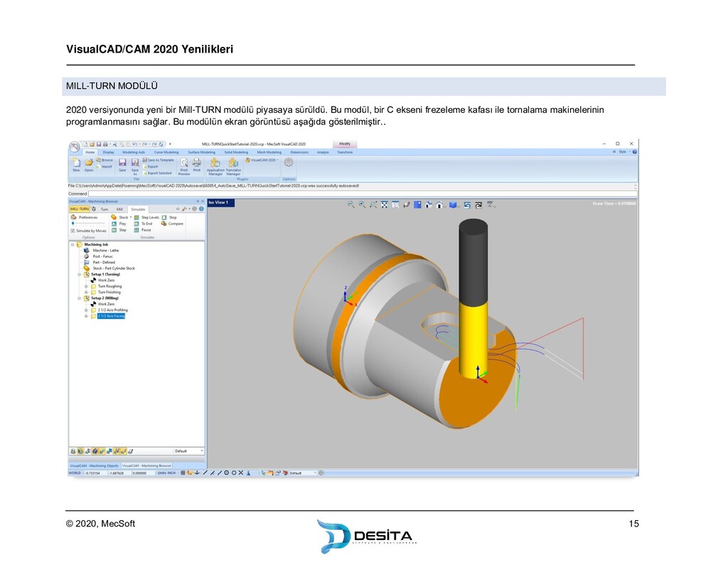Open the Curve Modeling ribbon tab
728x562 pixels.
(166, 152)
